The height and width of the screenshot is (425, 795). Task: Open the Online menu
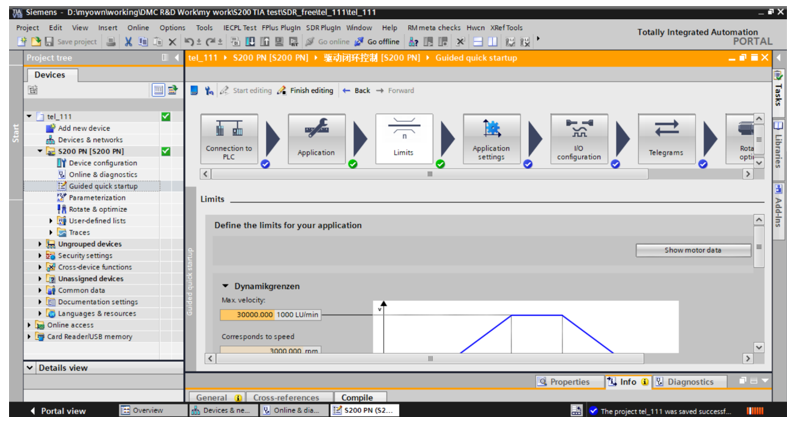pyautogui.click(x=138, y=28)
